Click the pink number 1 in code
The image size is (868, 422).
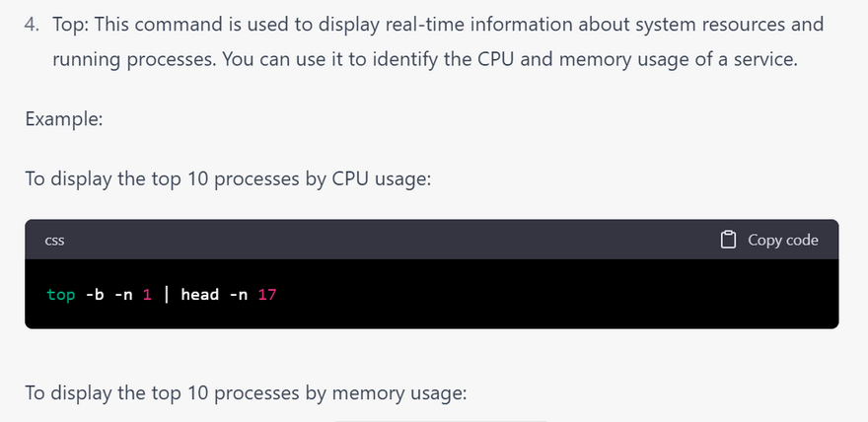coord(147,294)
